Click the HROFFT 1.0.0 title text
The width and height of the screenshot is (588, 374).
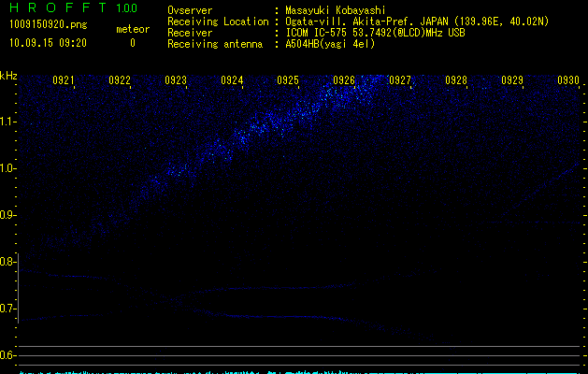(x=74, y=7)
